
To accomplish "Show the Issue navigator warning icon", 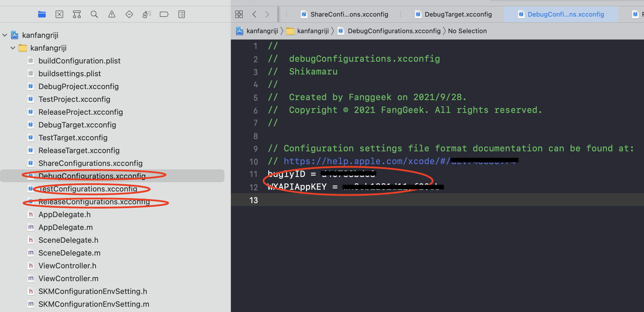I will (112, 14).
